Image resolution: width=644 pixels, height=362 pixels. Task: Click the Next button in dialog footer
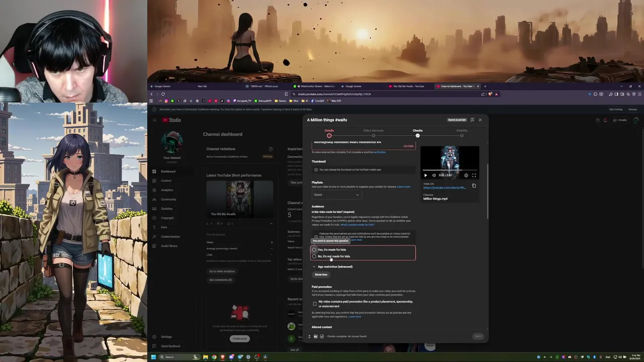(x=478, y=336)
